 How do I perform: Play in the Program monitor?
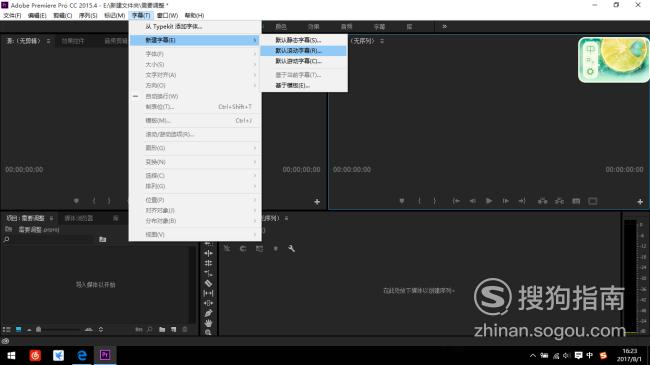click(489, 201)
